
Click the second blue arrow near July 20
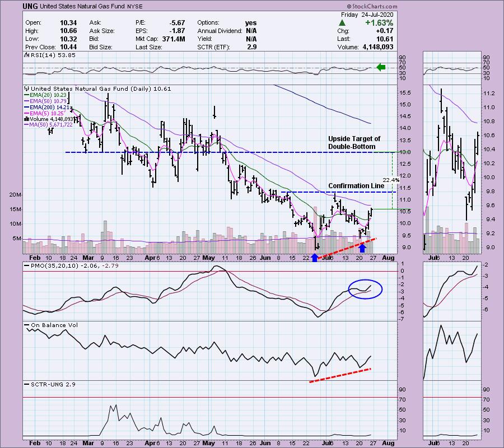click(362, 247)
